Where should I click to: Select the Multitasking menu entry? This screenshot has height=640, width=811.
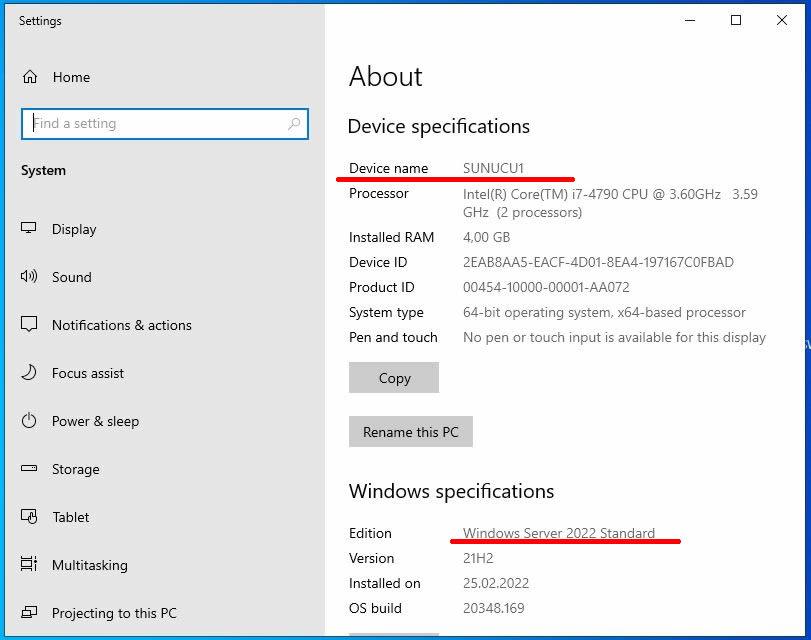point(90,565)
